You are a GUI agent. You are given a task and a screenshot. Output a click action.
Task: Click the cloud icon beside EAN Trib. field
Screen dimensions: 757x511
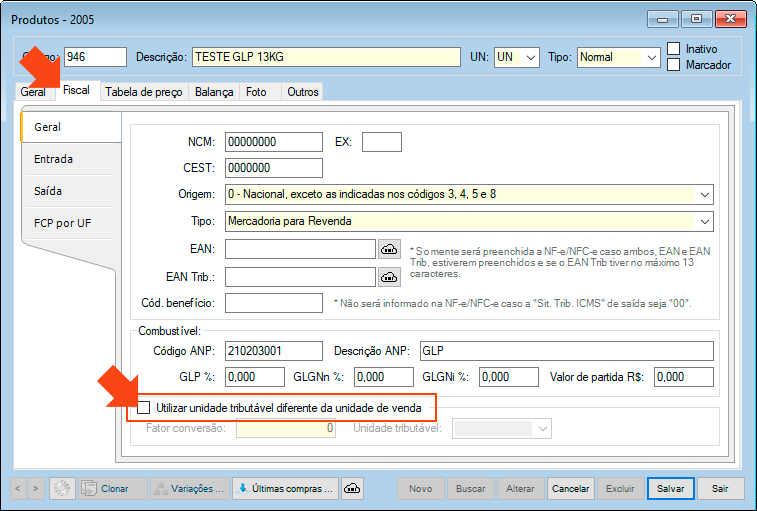(x=389, y=277)
